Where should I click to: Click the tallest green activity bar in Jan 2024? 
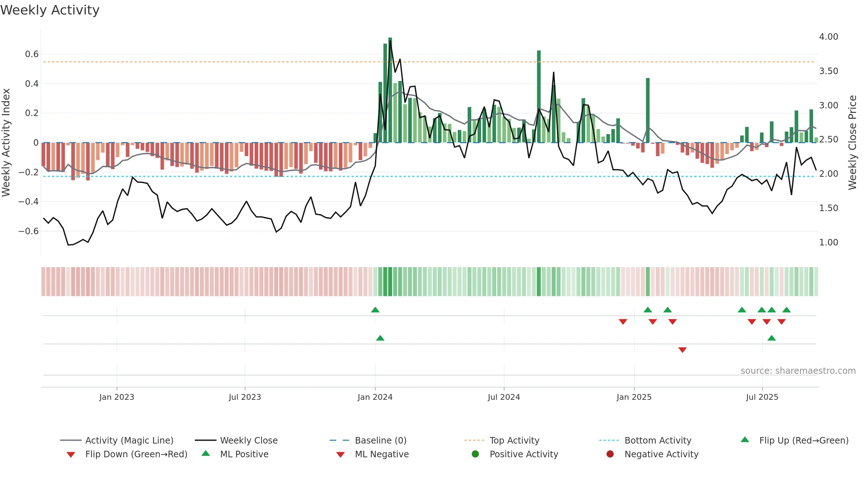pos(390,90)
